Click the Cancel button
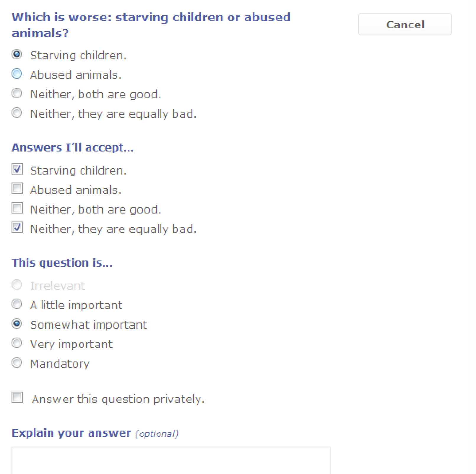The height and width of the screenshot is (474, 476). pos(405,25)
